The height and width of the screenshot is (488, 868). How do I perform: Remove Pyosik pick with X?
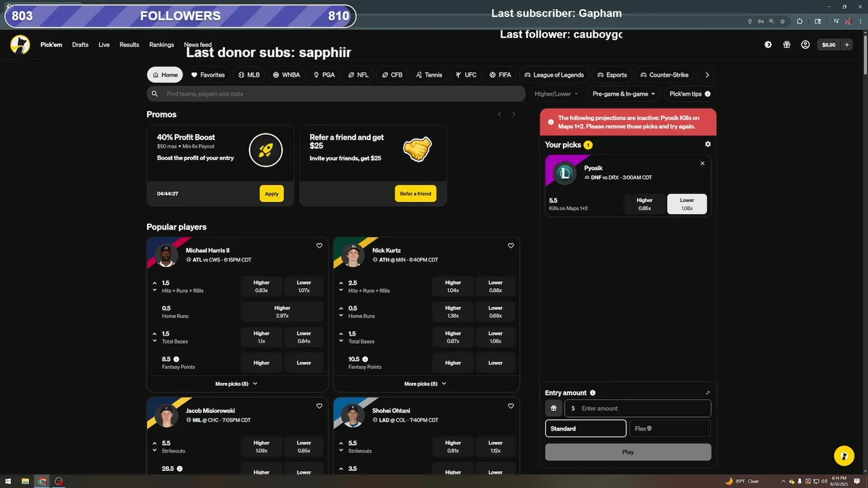703,163
